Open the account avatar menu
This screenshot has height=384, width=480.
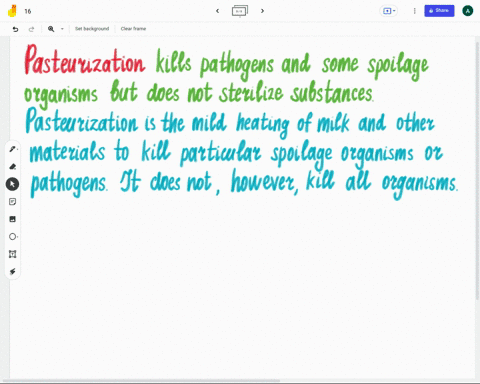tap(467, 11)
